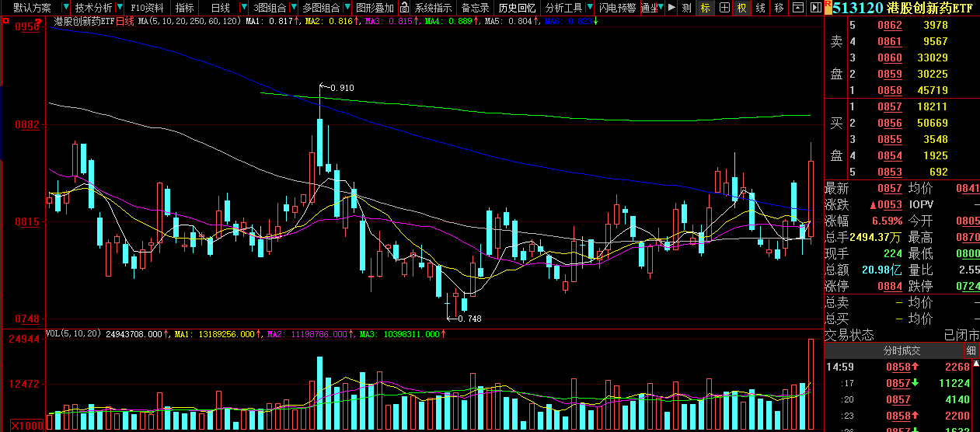Viewport: 980px width, 432px height.
Task: Click the 细 details button
Action: coord(972,350)
